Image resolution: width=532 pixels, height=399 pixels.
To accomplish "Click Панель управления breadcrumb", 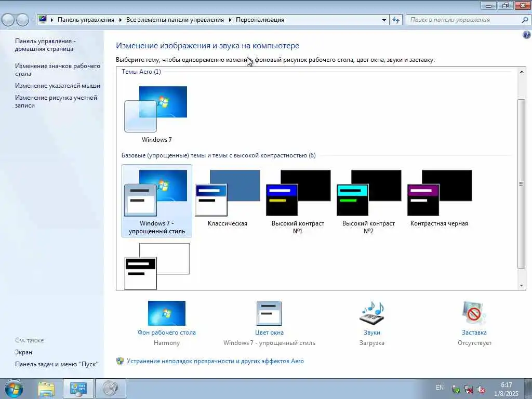I will [86, 20].
